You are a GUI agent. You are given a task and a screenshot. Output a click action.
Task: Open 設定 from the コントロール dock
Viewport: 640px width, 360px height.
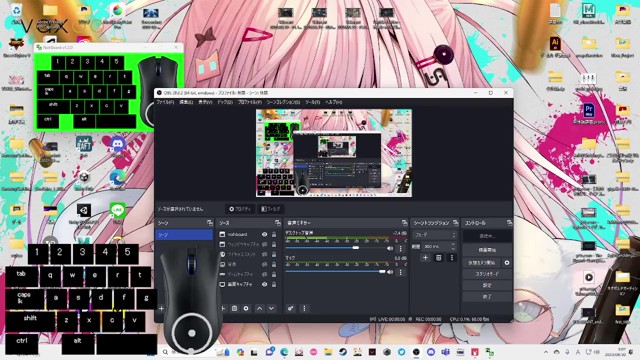point(487,285)
